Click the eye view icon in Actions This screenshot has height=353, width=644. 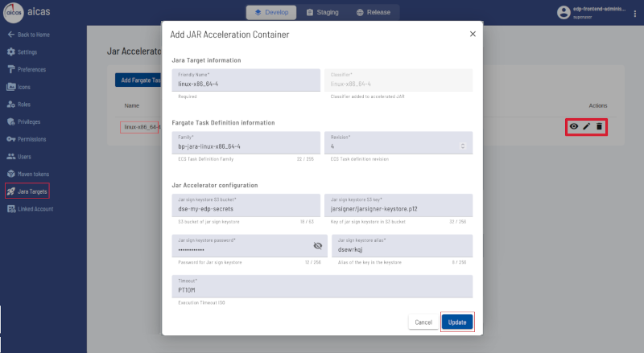tap(574, 126)
